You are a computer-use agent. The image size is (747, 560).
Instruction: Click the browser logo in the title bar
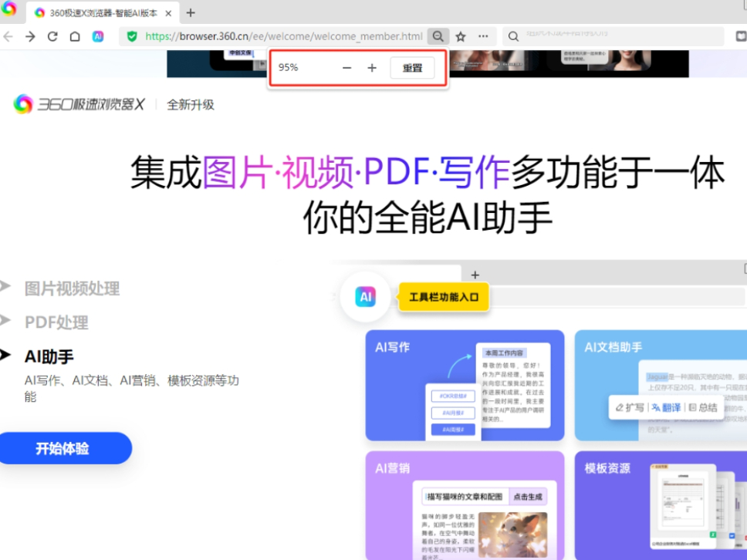pyautogui.click(x=8, y=8)
